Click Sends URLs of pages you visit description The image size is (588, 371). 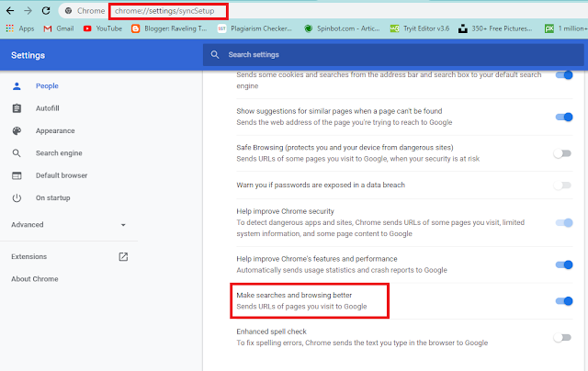tap(301, 307)
